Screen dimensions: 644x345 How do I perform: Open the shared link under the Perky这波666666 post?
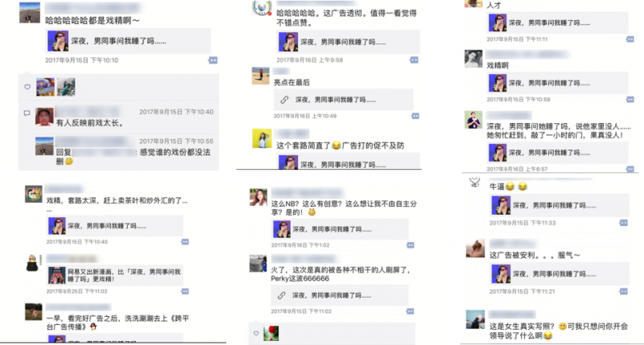point(339,295)
